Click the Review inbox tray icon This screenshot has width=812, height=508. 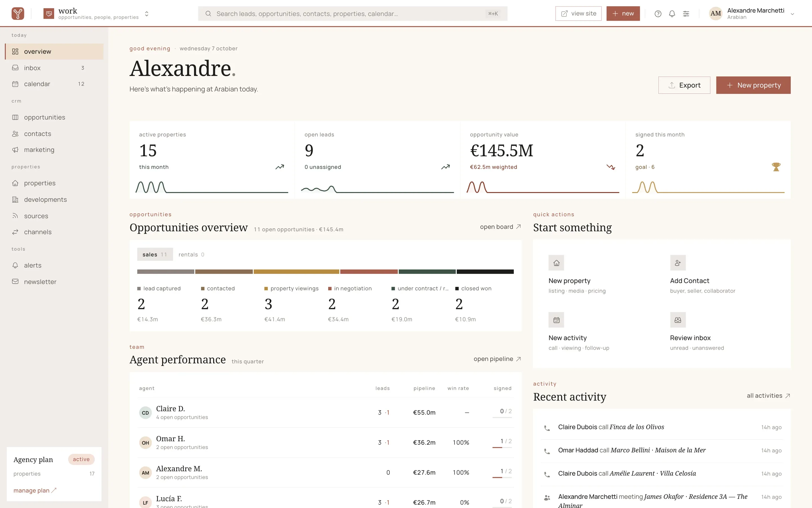click(678, 320)
